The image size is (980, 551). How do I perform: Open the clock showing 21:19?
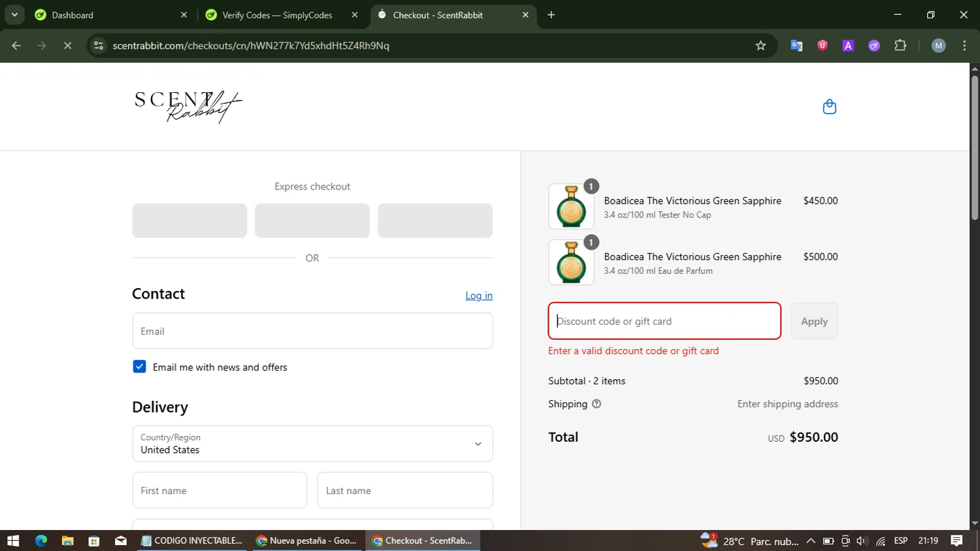[928, 541]
